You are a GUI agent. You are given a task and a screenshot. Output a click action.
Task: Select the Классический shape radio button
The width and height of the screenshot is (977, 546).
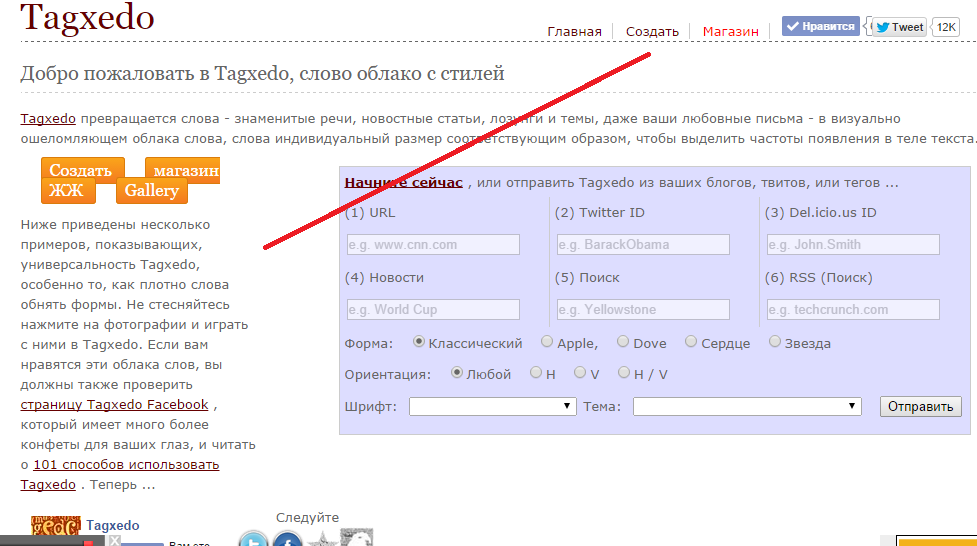pos(419,342)
